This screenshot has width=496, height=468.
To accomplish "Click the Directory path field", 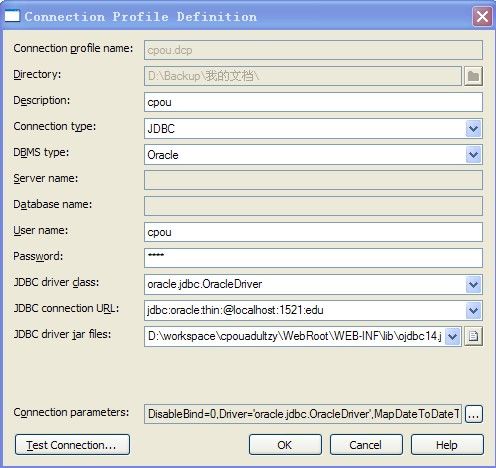I will [303, 76].
